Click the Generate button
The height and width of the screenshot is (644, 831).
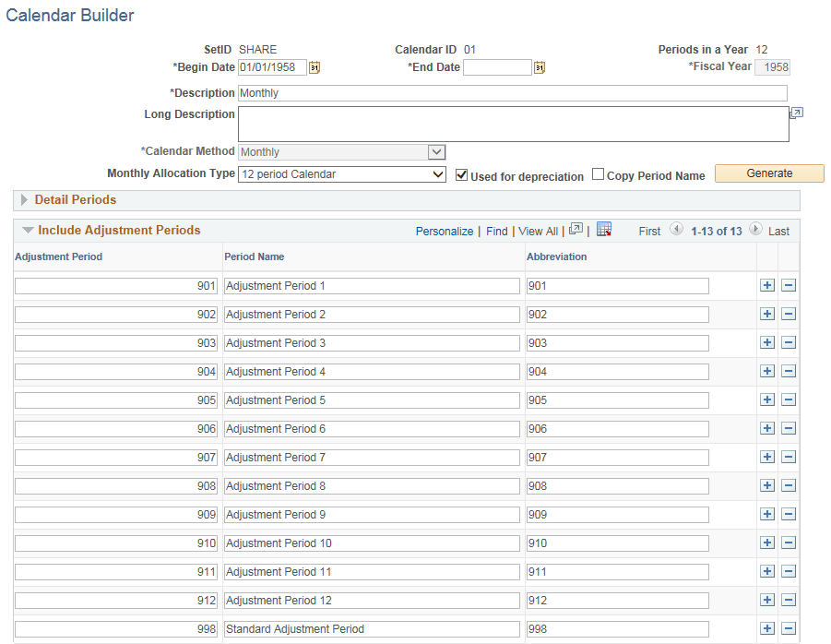point(769,173)
